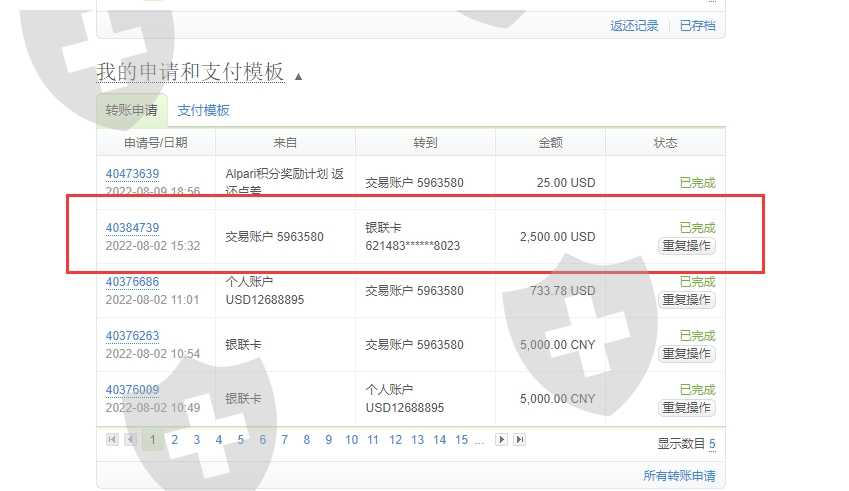Collapse 我的申请和支付模板 section triangle
The image size is (849, 491).
(x=298, y=77)
